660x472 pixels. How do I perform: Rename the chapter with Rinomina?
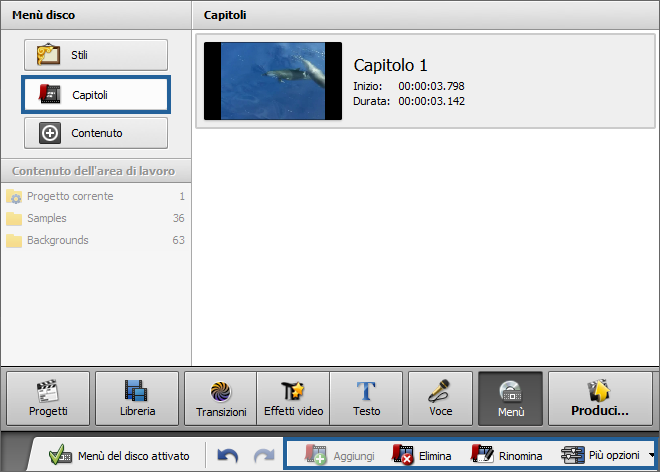point(506,456)
